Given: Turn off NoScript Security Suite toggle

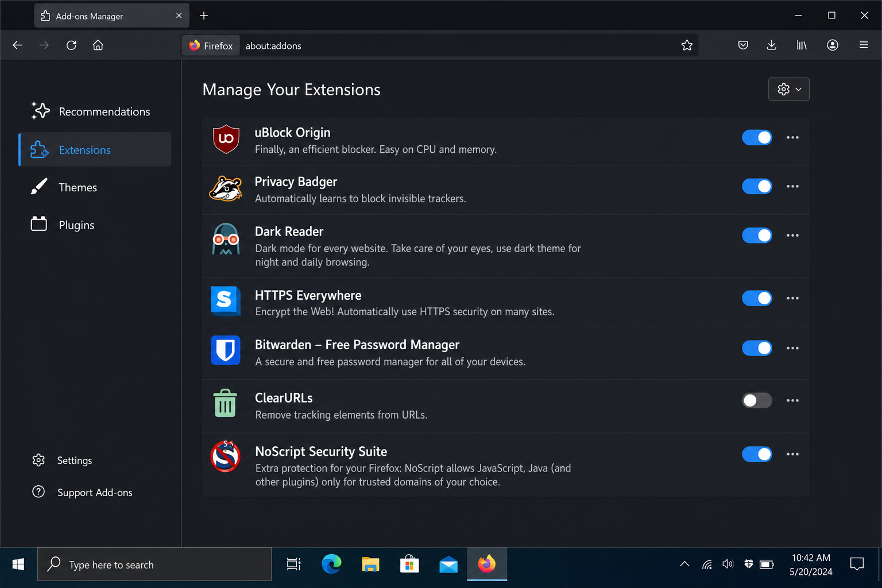Looking at the screenshot, I should click(x=757, y=455).
